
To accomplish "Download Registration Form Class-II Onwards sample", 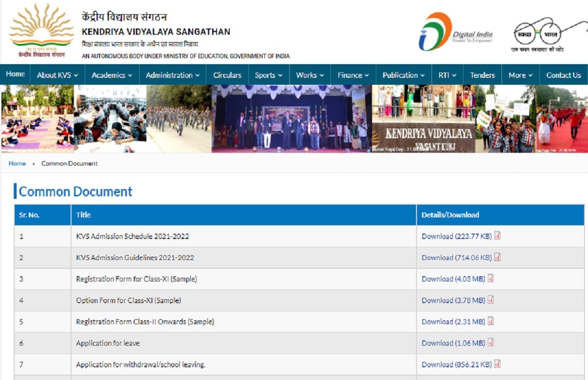I will coord(453,322).
